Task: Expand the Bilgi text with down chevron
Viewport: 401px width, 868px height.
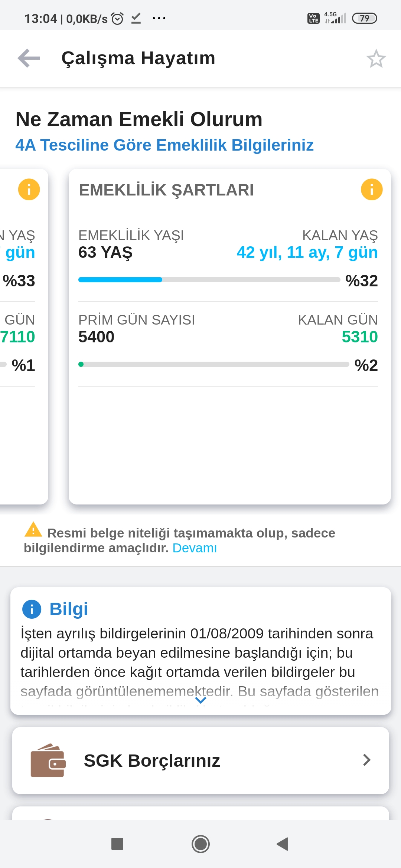Action: [200, 700]
